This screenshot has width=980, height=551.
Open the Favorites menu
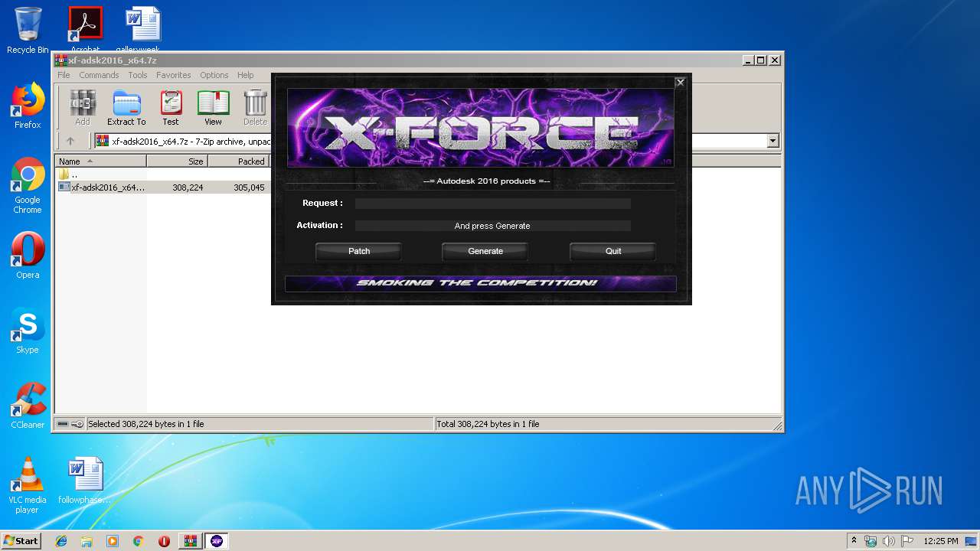coord(174,75)
